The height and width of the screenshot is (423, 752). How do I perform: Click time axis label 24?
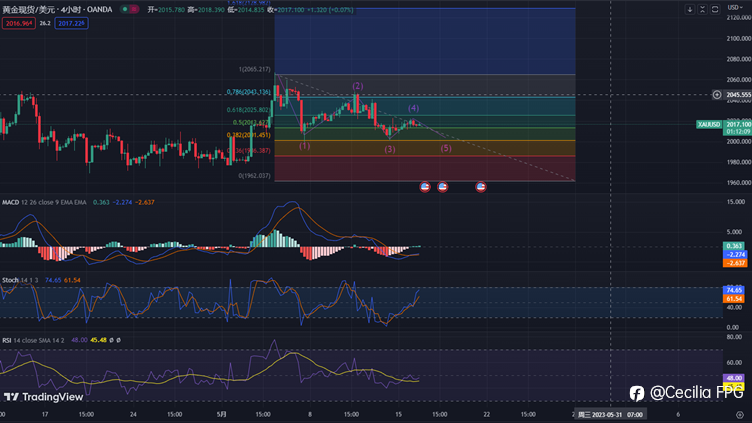coord(133,414)
